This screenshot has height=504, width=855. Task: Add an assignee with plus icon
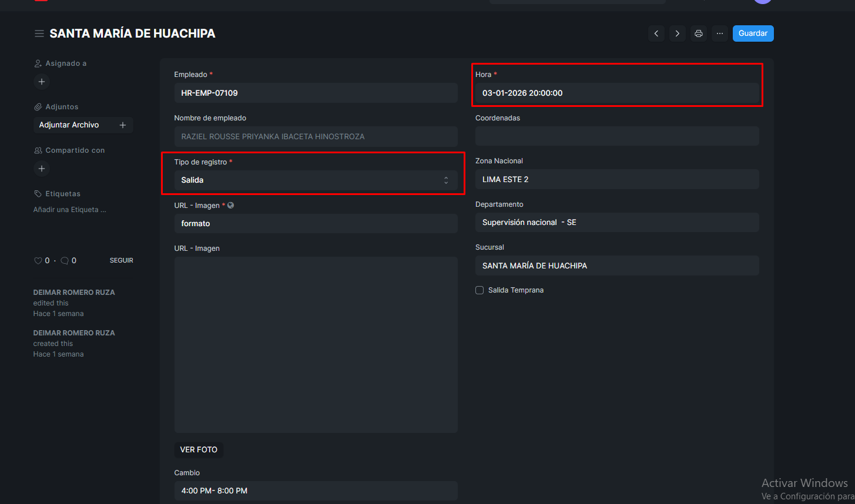[x=42, y=82]
